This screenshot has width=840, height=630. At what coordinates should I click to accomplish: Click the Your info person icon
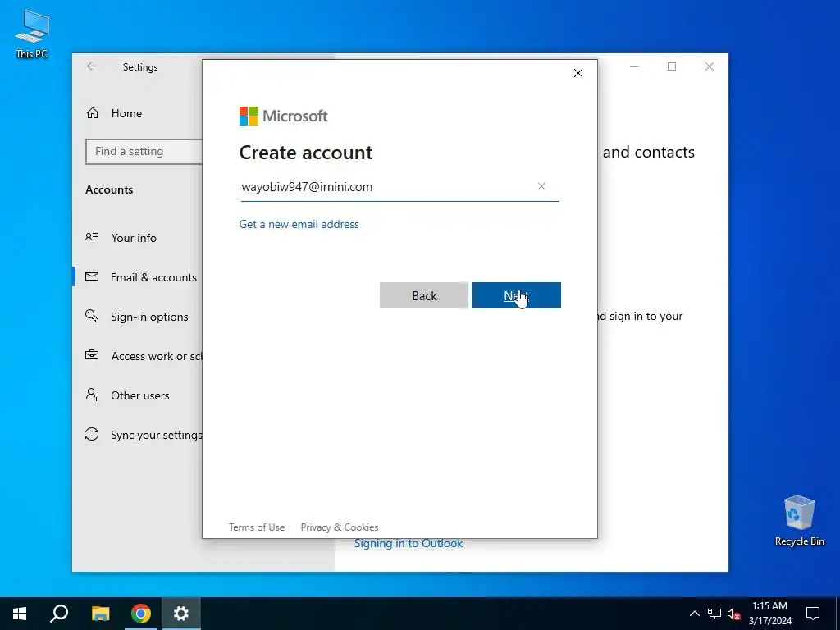[92, 237]
